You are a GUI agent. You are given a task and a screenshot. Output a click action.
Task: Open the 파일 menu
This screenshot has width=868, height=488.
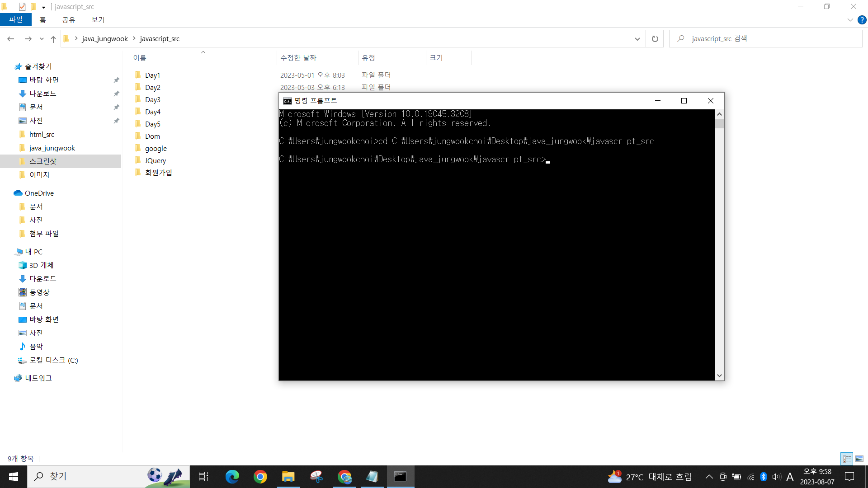[16, 19]
